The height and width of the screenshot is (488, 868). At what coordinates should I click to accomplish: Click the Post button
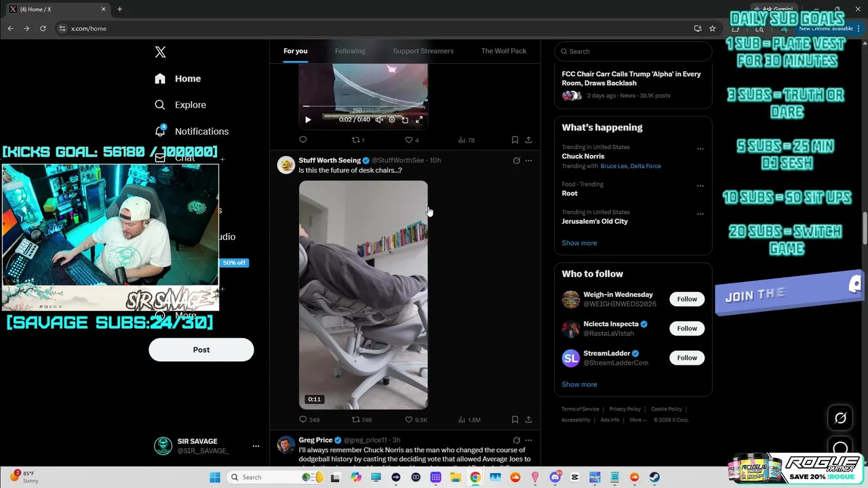pos(201,350)
